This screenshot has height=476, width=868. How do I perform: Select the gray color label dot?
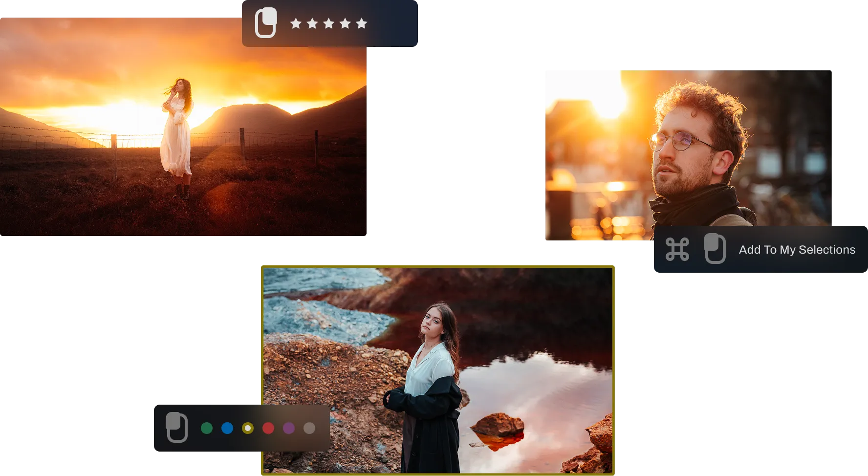pos(309,429)
